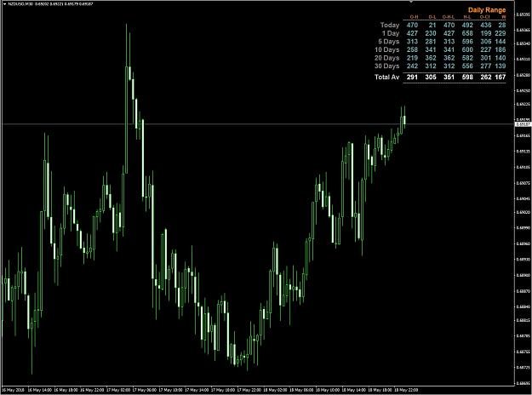Select the Total Av value 167
The width and height of the screenshot is (532, 395).
(501, 77)
